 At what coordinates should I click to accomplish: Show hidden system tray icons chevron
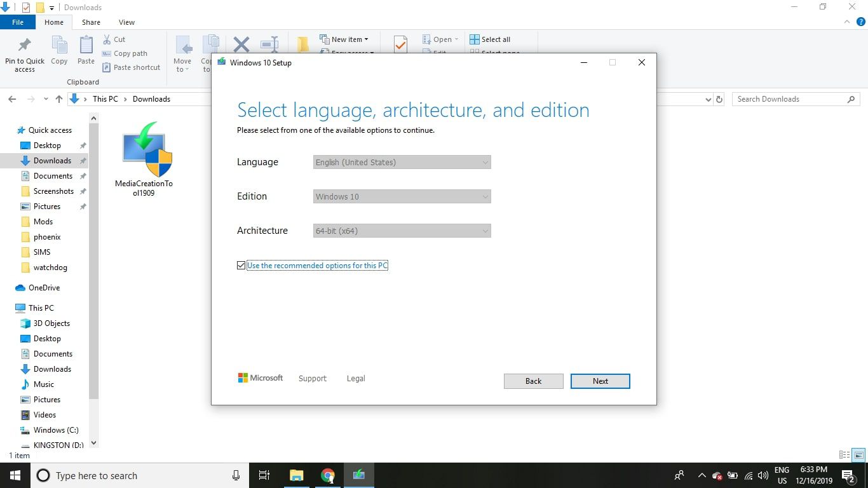[x=702, y=475]
